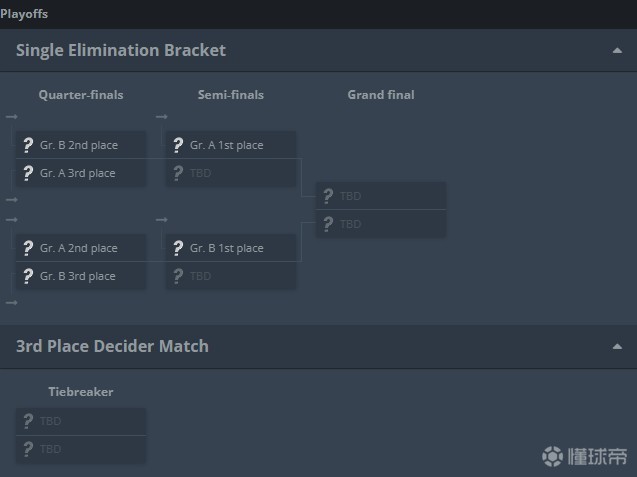Click question mark icon beside Gr. B 2nd place
Viewport: 637px width, 477px height.
28,145
